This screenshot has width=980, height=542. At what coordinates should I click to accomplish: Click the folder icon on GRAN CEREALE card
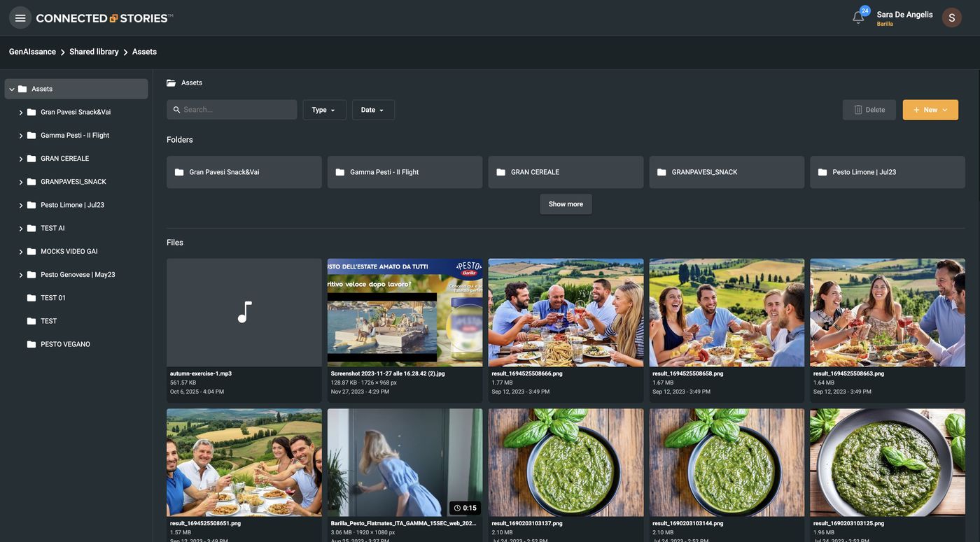coord(501,172)
